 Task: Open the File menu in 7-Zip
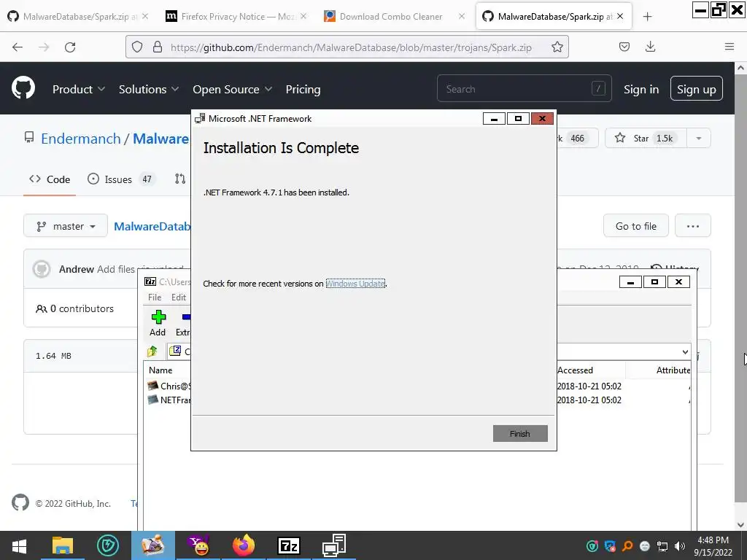155,297
